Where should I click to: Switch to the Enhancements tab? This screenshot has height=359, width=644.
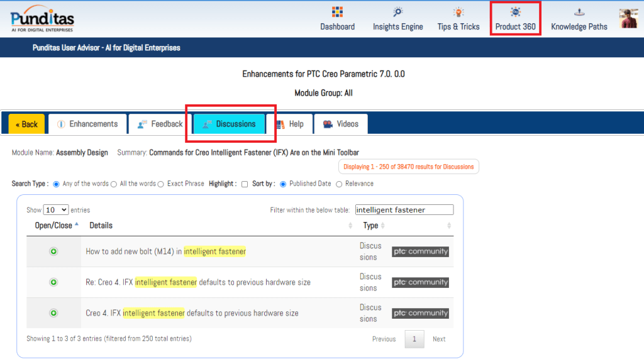(x=87, y=124)
